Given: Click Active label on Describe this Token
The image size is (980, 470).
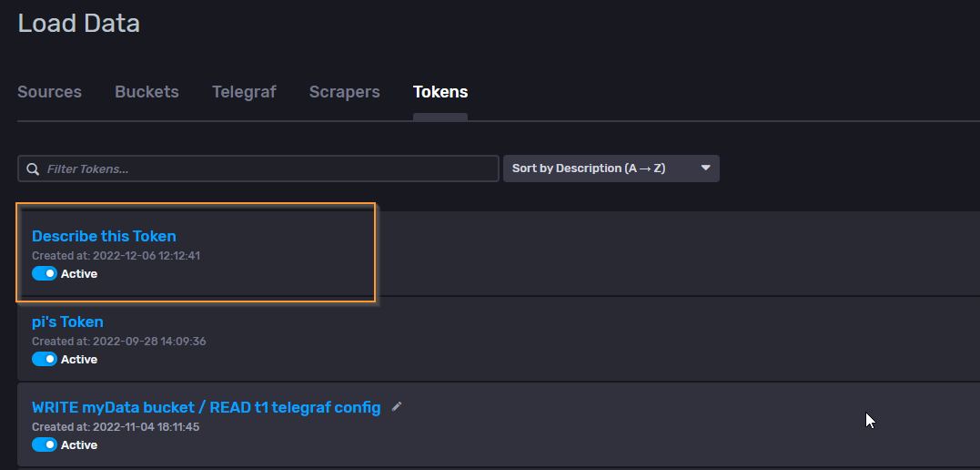Looking at the screenshot, I should point(79,274).
